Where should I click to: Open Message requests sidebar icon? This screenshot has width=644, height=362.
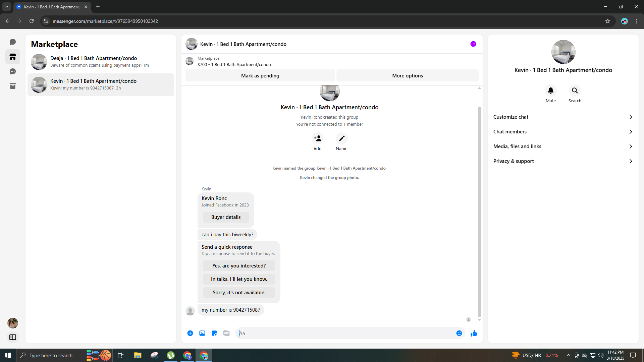[x=13, y=71]
